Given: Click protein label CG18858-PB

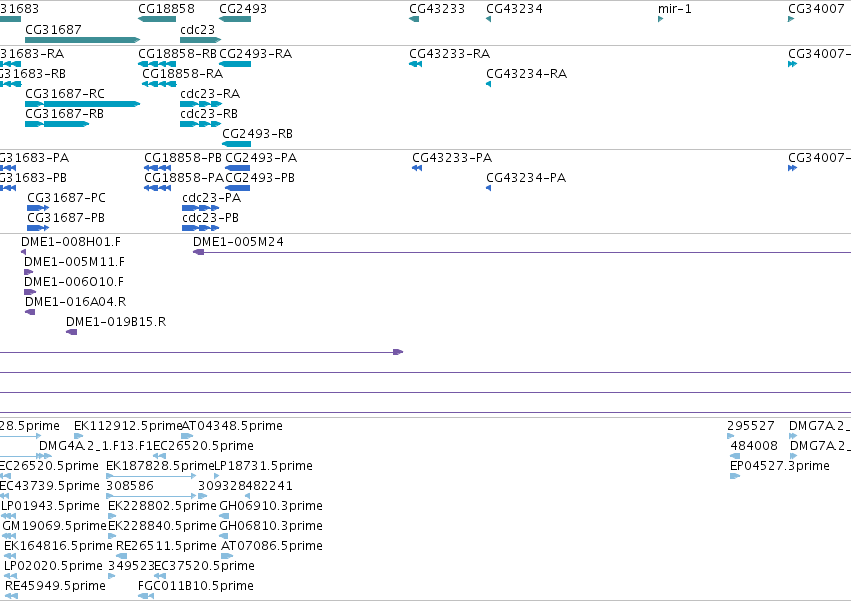Looking at the screenshot, I should point(183,158).
